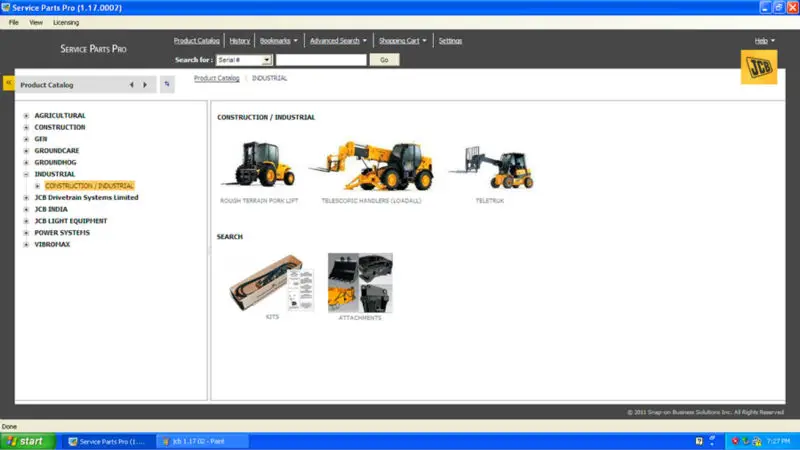
Task: Open the Kits search image
Action: coord(271,282)
